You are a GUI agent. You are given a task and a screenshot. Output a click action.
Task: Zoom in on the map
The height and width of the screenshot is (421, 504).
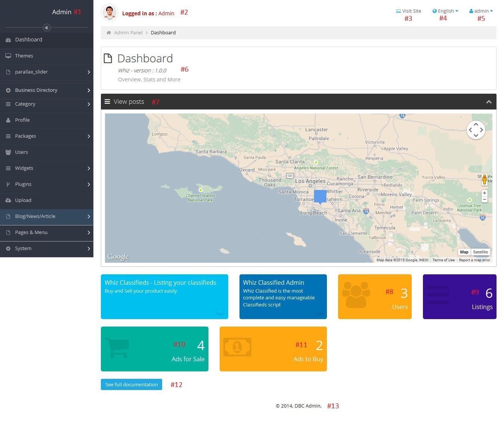pyautogui.click(x=485, y=193)
